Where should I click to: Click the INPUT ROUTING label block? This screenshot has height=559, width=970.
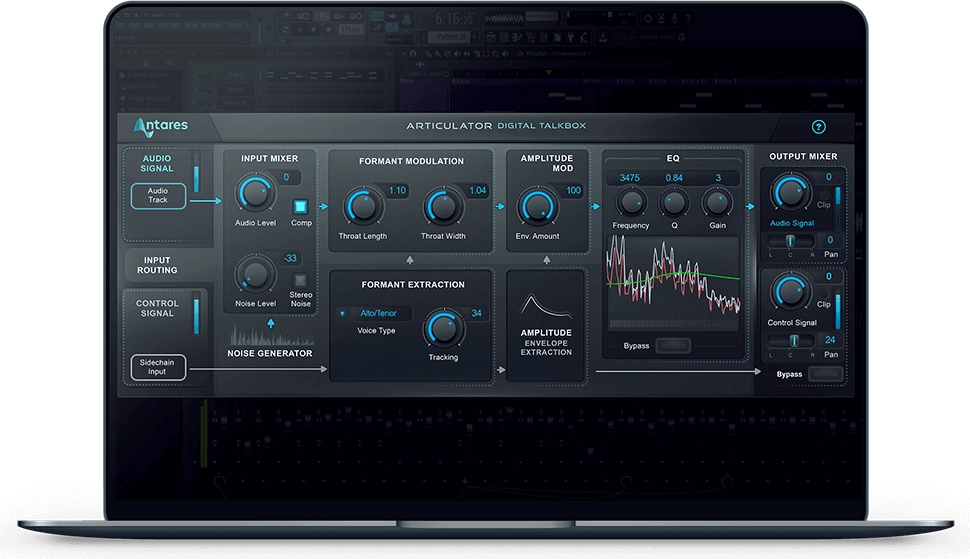(157, 265)
